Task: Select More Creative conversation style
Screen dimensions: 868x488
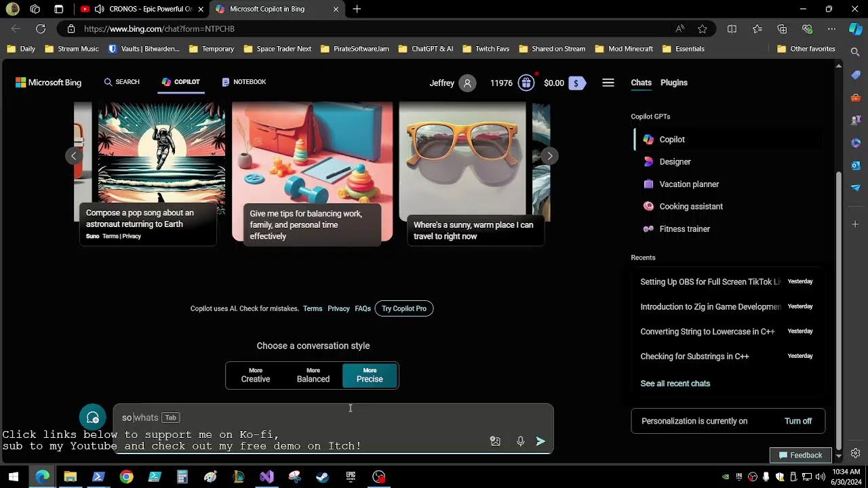Action: tap(256, 375)
